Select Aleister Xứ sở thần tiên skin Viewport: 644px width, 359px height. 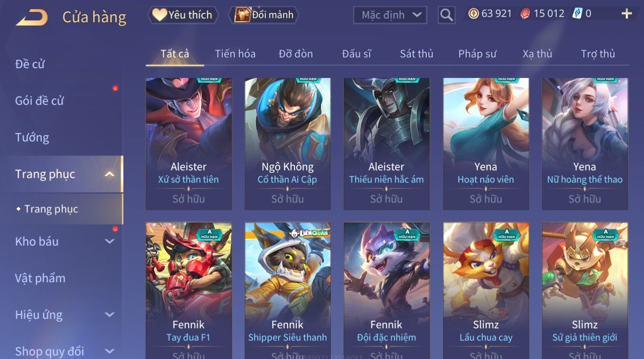click(x=189, y=144)
